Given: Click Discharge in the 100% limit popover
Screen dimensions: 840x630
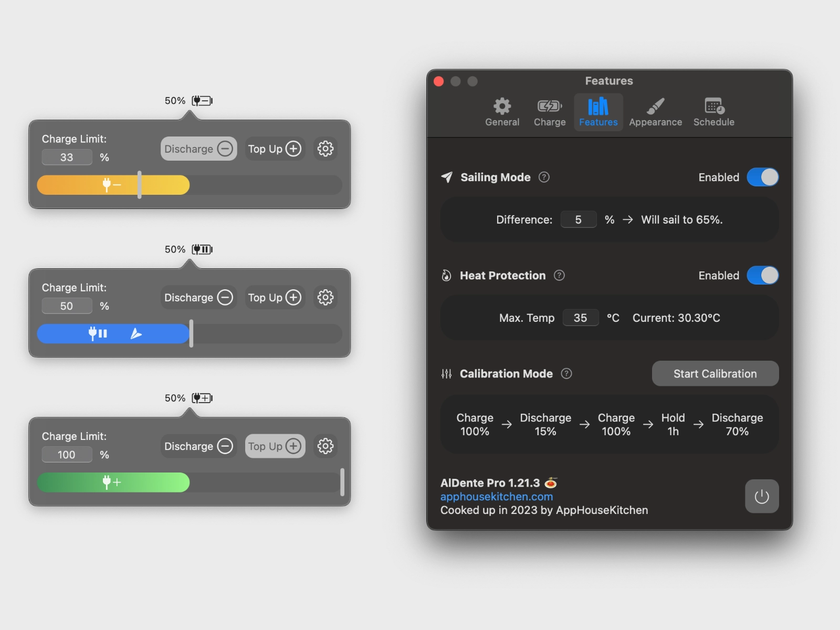Looking at the screenshot, I should tap(198, 446).
